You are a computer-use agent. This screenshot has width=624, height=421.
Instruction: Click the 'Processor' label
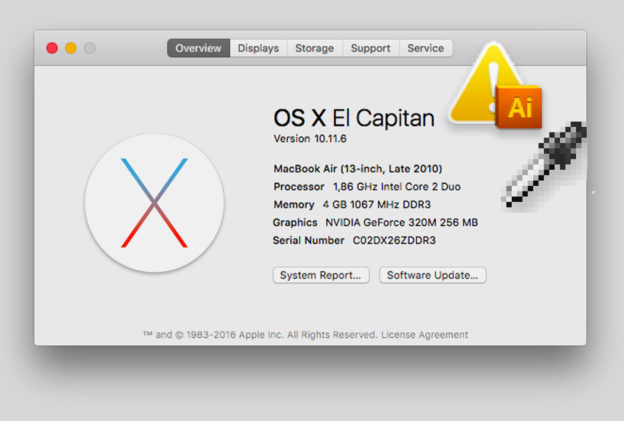click(x=299, y=187)
